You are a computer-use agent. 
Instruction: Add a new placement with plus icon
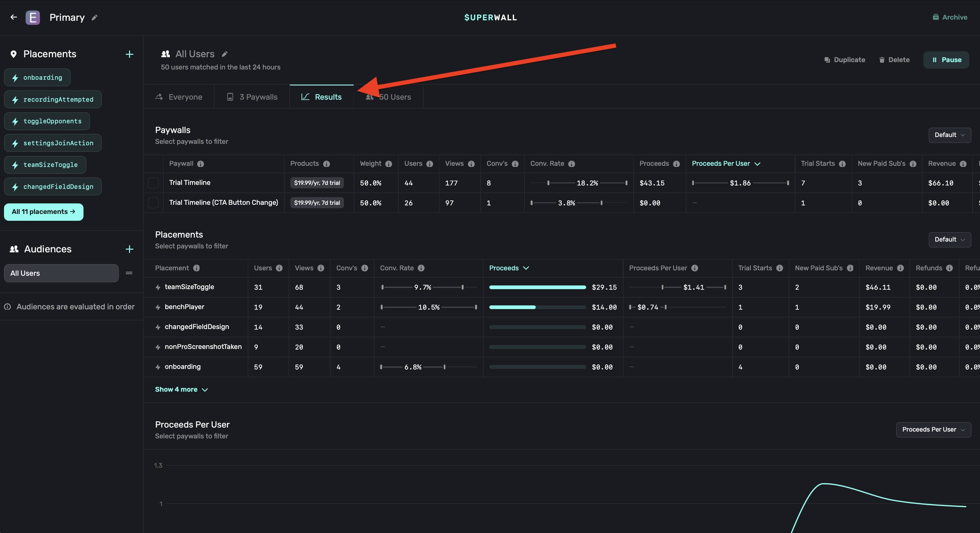(x=129, y=54)
